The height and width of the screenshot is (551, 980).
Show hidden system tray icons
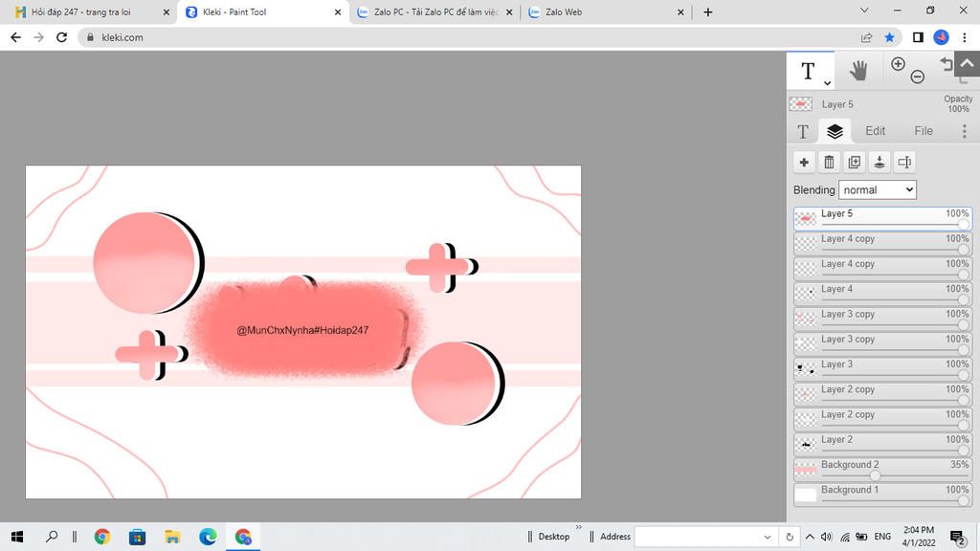[x=810, y=537]
